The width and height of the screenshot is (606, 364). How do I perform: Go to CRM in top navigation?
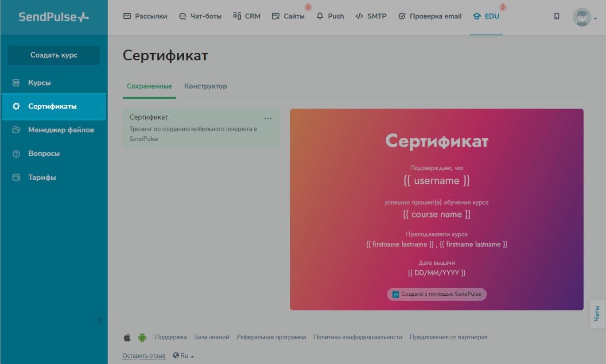point(247,16)
